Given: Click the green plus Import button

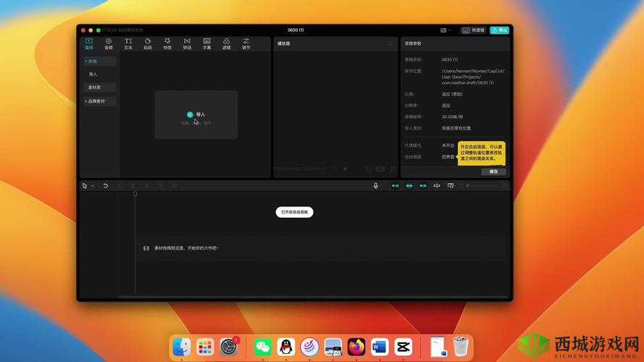Looking at the screenshot, I should pyautogui.click(x=190, y=114).
